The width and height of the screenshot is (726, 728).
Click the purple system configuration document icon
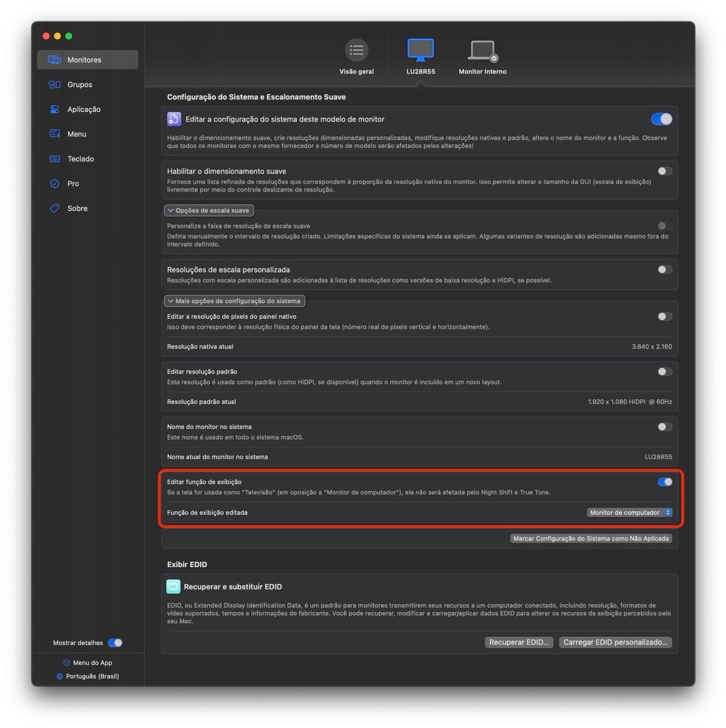[174, 119]
